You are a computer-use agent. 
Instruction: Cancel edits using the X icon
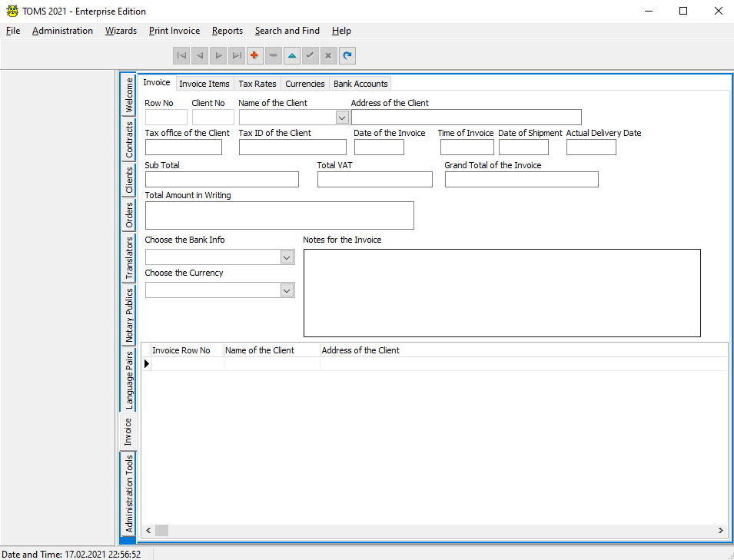328,55
